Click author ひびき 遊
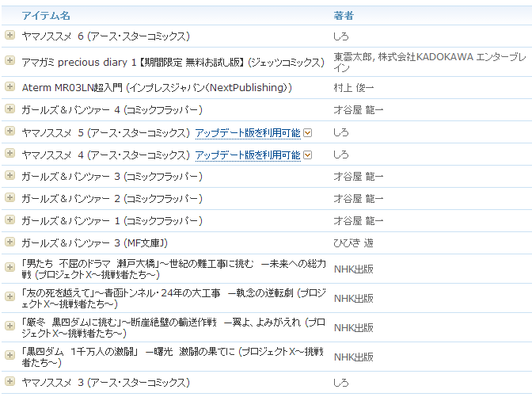Viewport: 532px width, 397px height. pos(353,243)
